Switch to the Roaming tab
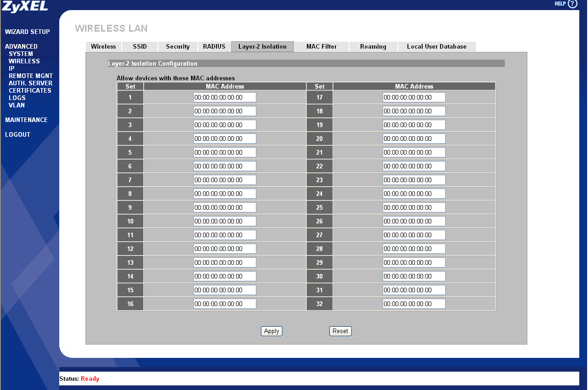The width and height of the screenshot is (588, 390). pyautogui.click(x=373, y=46)
